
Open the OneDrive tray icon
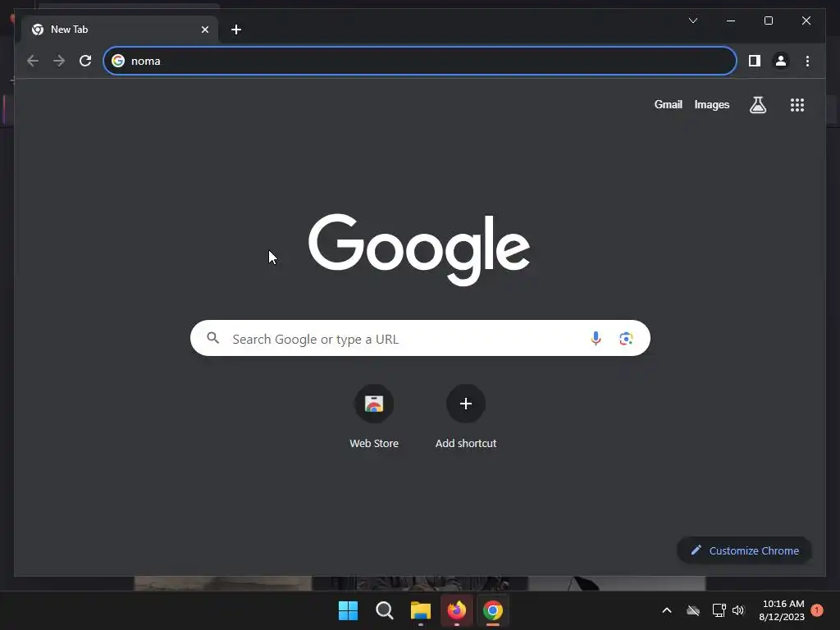pos(693,610)
